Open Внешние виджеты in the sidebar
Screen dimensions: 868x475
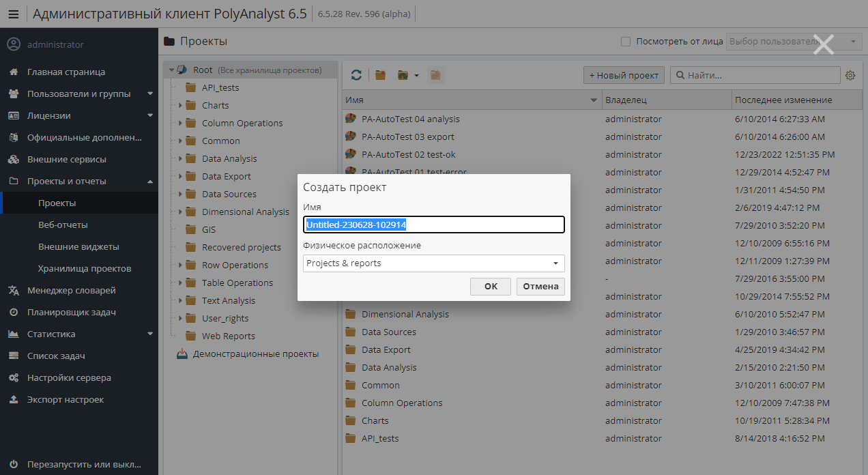tap(79, 246)
